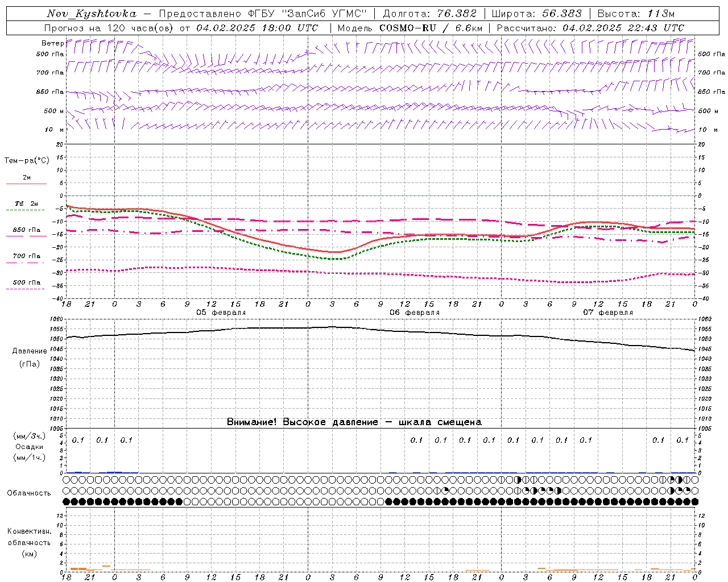The image size is (728, 582).
Task: Select the Широта: 56.383 value
Action: 536,14
